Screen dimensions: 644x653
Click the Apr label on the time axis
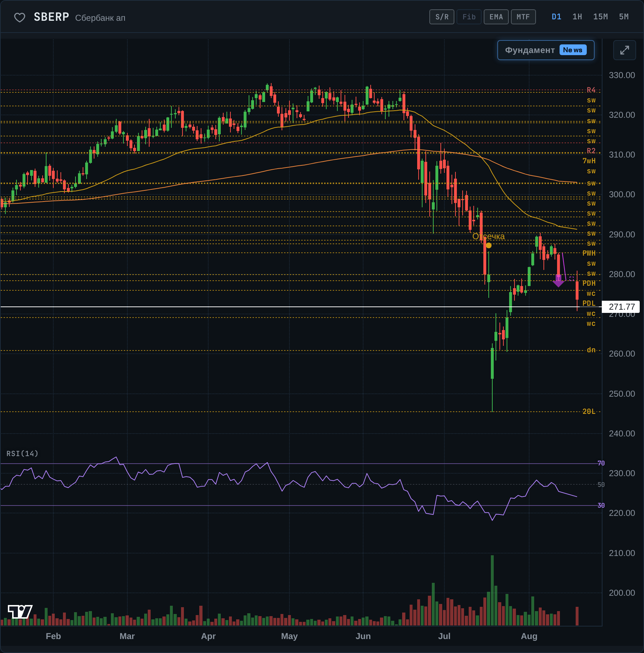208,636
